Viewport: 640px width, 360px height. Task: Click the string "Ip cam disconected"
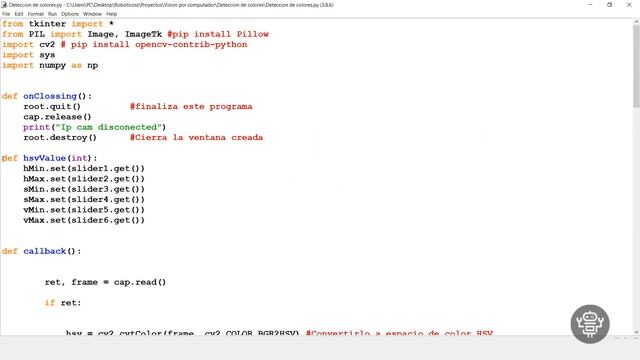(108, 127)
